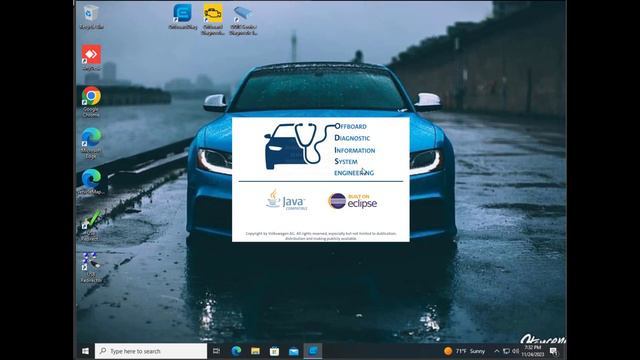The height and width of the screenshot is (360, 640).
Task: Open the second Edge shortcut below Microsoft Edge
Action: 91,181
